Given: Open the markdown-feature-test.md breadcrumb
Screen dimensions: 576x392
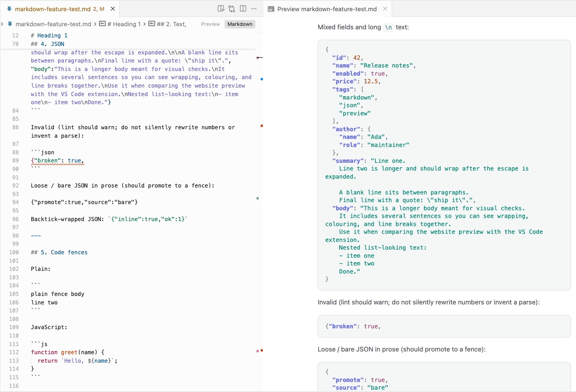Looking at the screenshot, I should (53, 24).
